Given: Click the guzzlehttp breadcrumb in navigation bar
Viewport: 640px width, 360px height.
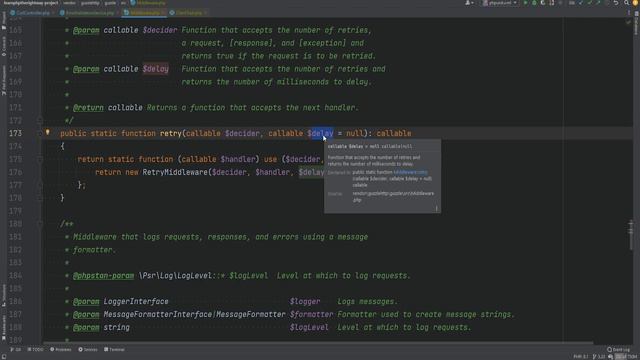Looking at the screenshot, I should pyautogui.click(x=90, y=3).
